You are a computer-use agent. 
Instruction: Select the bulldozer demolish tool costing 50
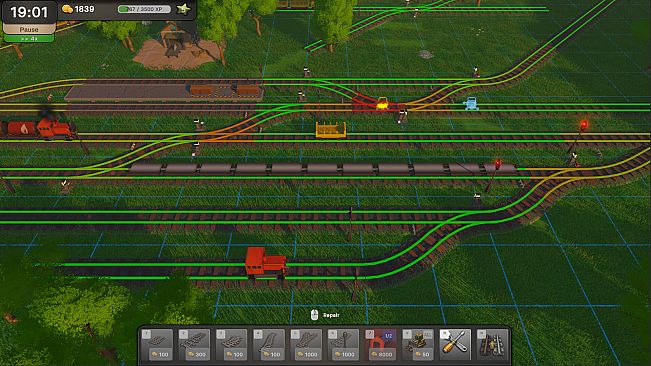(418, 344)
